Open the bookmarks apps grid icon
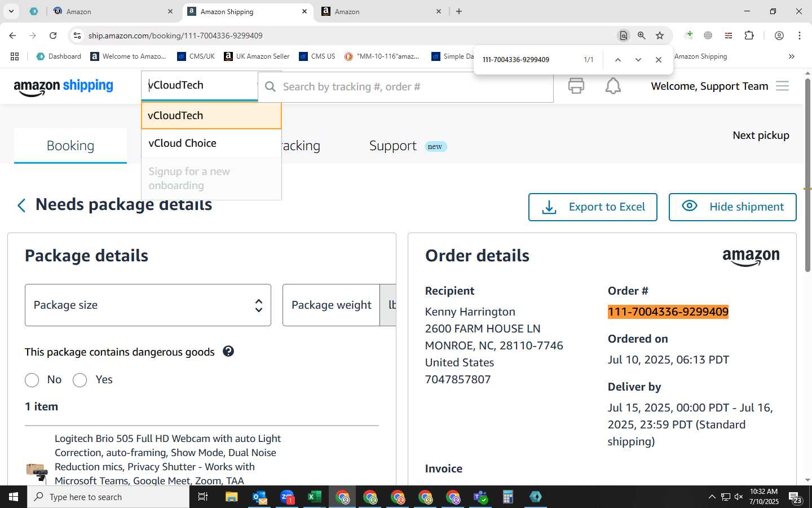 point(15,56)
